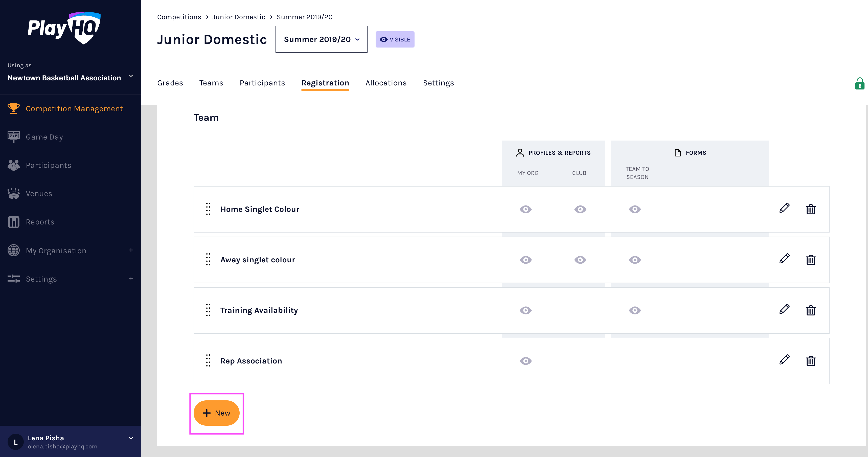Toggle Team to Season visibility for Training Availability
This screenshot has width=868, height=457.
(634, 310)
